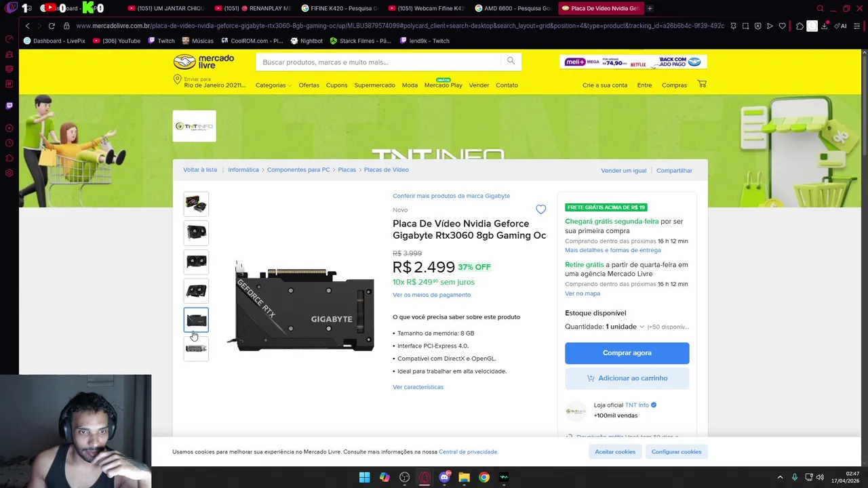Screen dimensions: 868x488
Task: Click the volume icon in system tray
Action: [x=820, y=477]
